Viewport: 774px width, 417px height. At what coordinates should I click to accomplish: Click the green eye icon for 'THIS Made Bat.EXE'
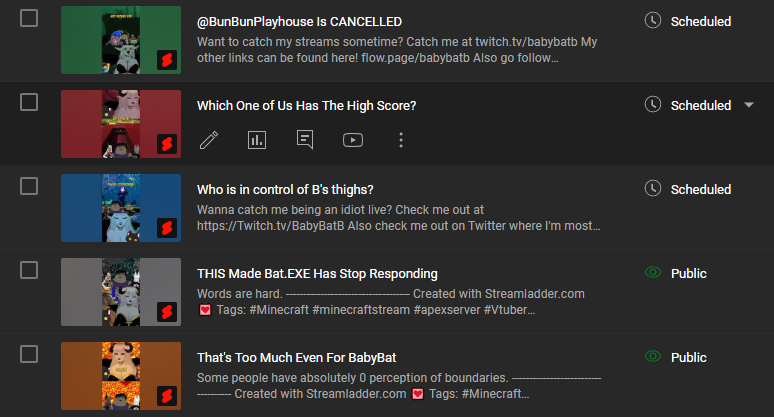(x=654, y=273)
